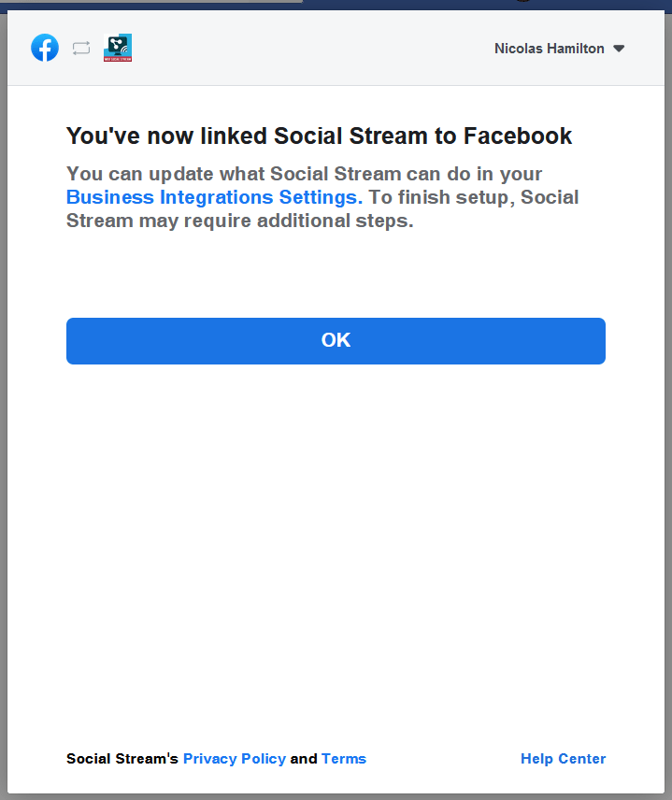Click the Facebook logo icon
The image size is (672, 800).
45,48
